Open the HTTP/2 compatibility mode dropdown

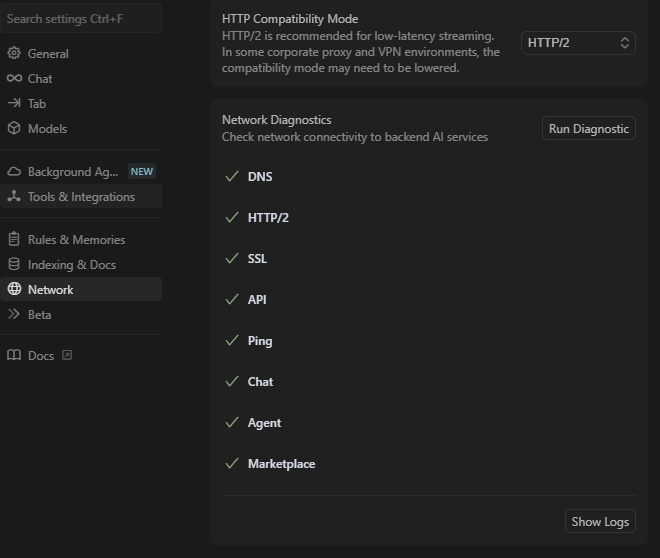click(x=578, y=43)
